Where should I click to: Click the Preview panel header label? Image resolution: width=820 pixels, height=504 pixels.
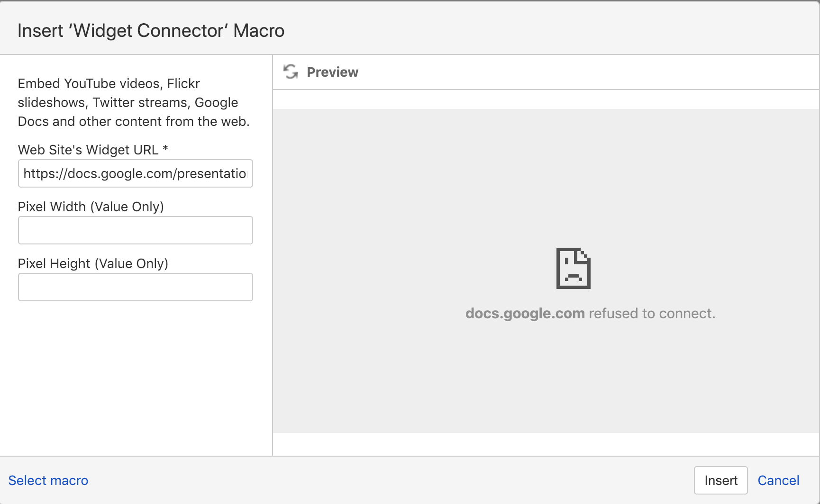point(333,72)
